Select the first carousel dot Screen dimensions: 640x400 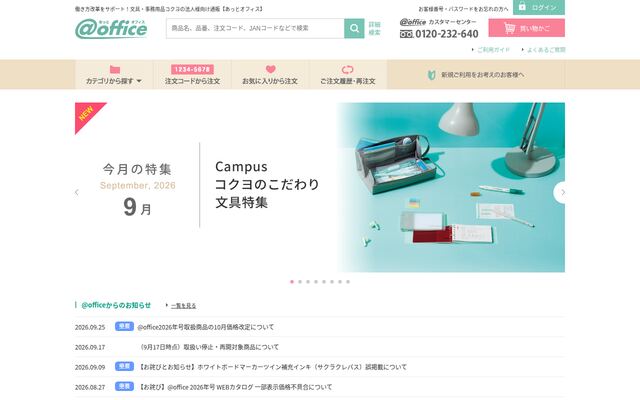pos(292,282)
